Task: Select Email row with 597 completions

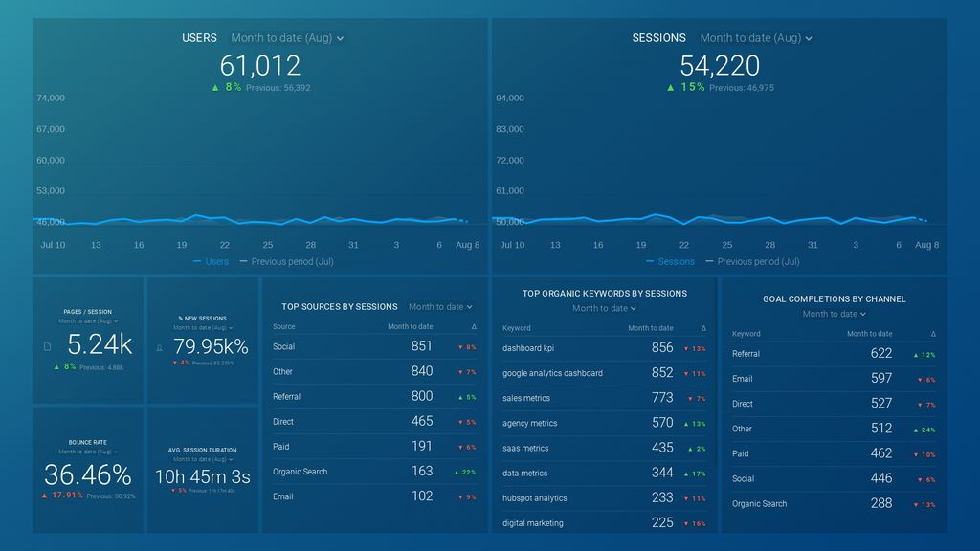Action: (x=834, y=379)
